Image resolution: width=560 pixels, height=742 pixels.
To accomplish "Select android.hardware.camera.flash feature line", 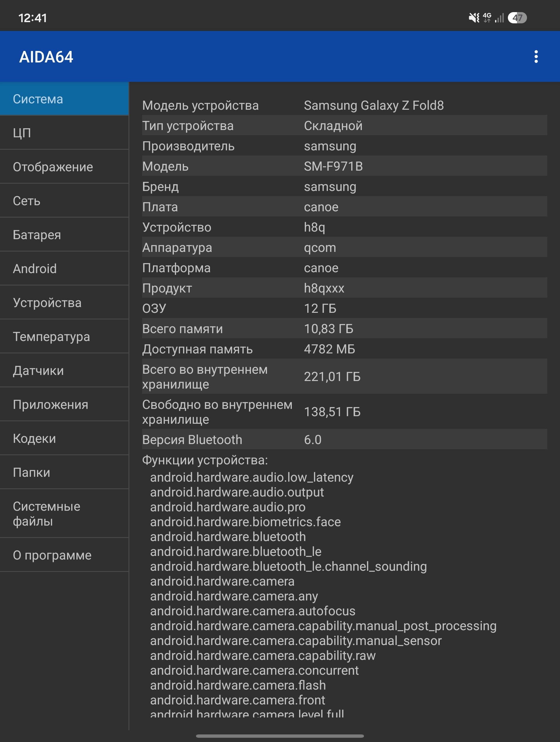I will tap(238, 685).
